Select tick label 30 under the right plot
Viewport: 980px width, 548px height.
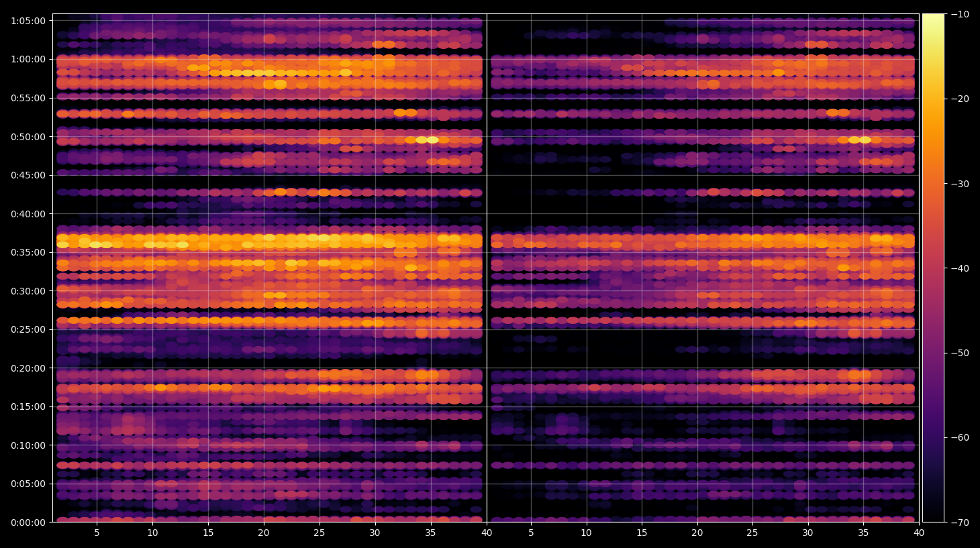coord(807,533)
